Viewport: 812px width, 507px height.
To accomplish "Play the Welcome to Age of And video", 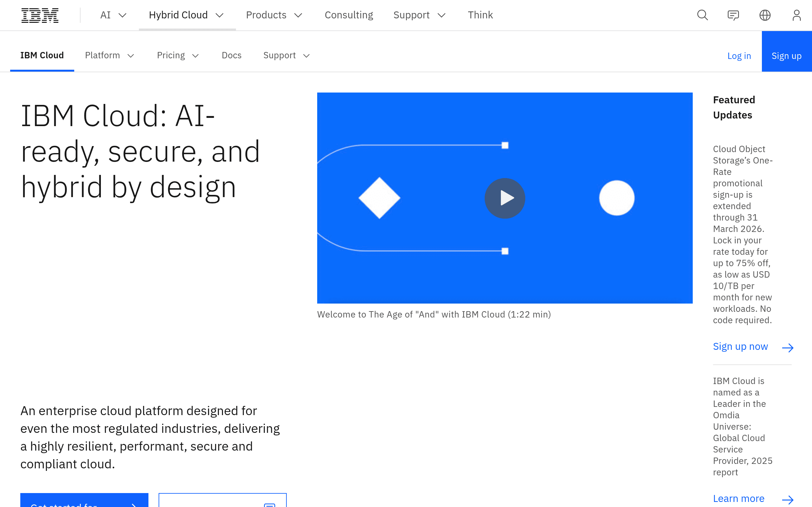I will click(x=505, y=198).
